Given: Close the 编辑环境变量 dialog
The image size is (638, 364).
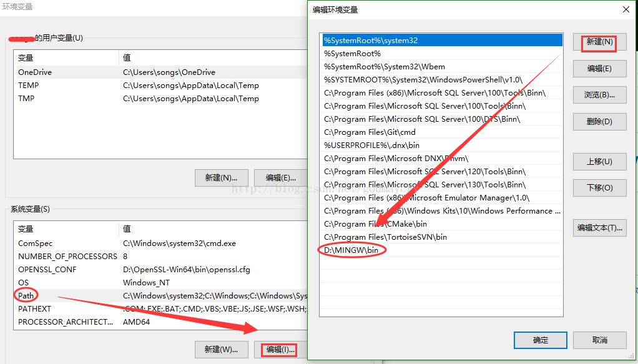Looking at the screenshot, I should click(x=626, y=9).
